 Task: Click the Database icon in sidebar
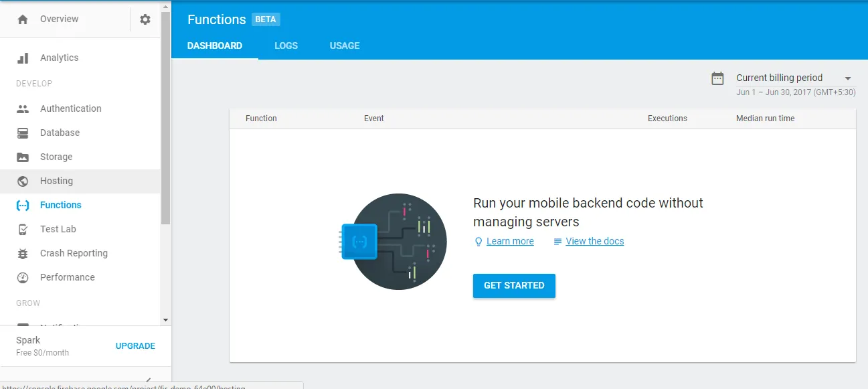pyautogui.click(x=23, y=133)
